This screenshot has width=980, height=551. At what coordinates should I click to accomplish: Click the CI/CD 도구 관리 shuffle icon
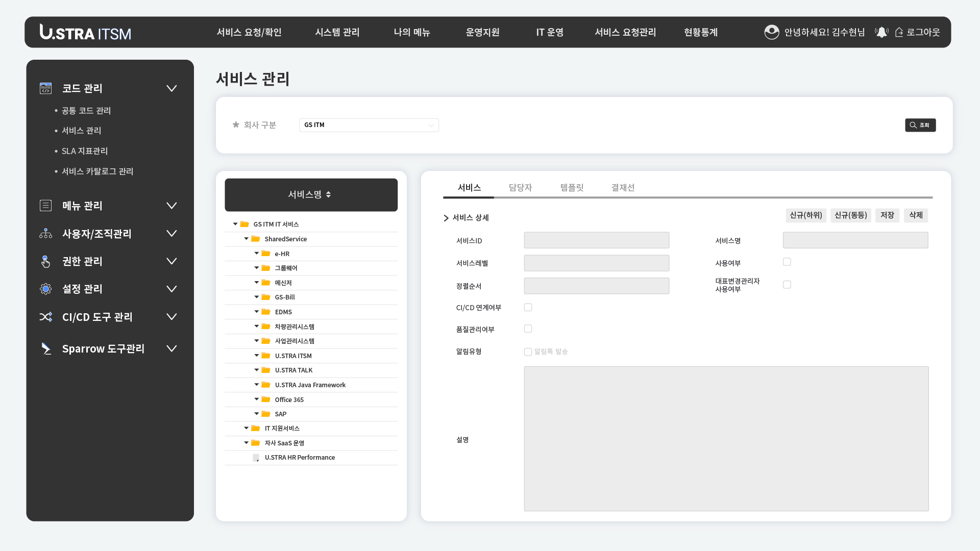[45, 317]
